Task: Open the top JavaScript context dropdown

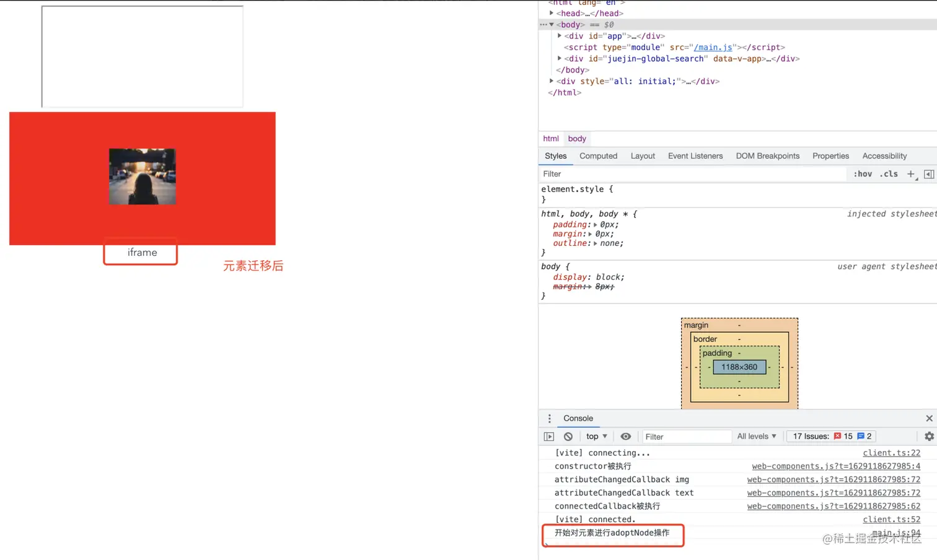Action: click(597, 437)
